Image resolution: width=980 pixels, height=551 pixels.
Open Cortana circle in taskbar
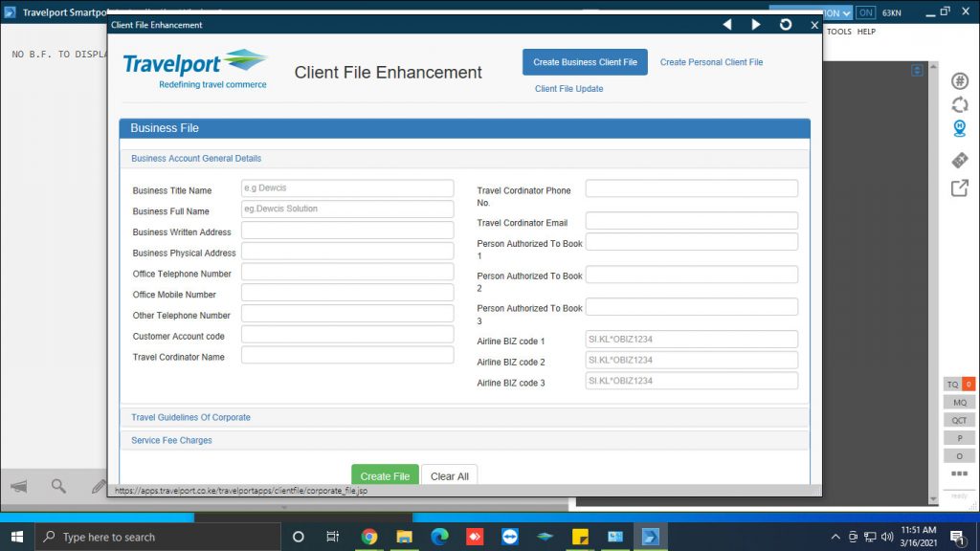299,537
